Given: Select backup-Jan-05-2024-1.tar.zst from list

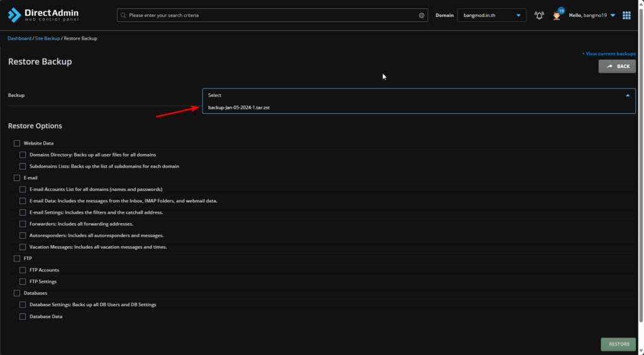Looking at the screenshot, I should coord(239,107).
